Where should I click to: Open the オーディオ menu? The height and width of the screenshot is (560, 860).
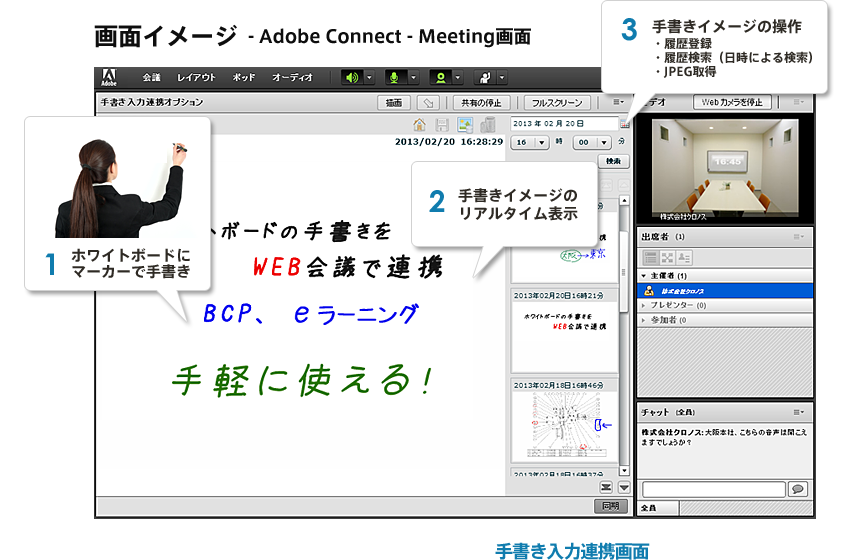coord(292,78)
